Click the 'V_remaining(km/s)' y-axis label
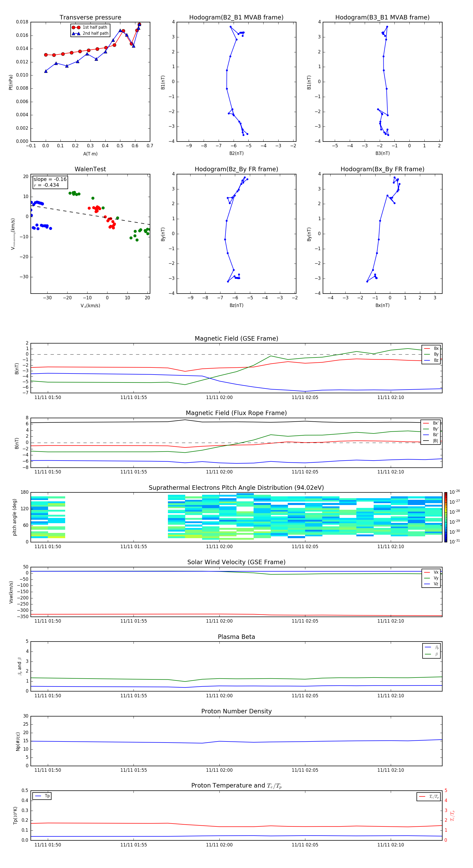Viewport: 473px width, 868px height. tap(13, 234)
